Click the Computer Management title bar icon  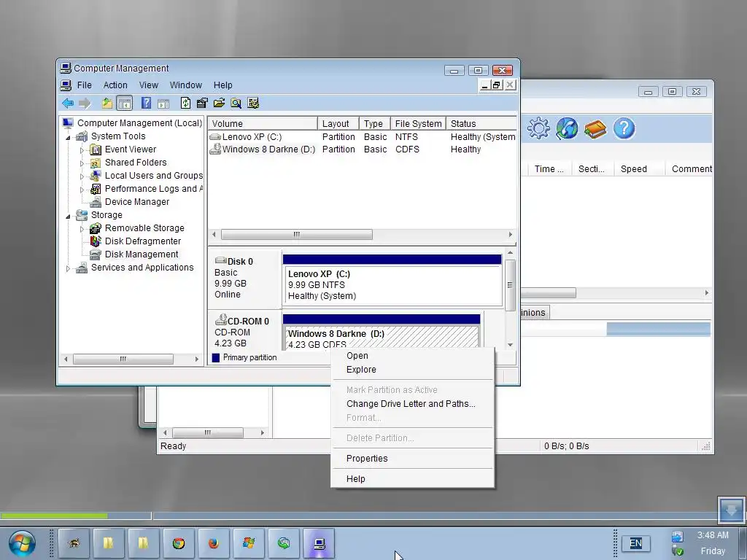66,68
